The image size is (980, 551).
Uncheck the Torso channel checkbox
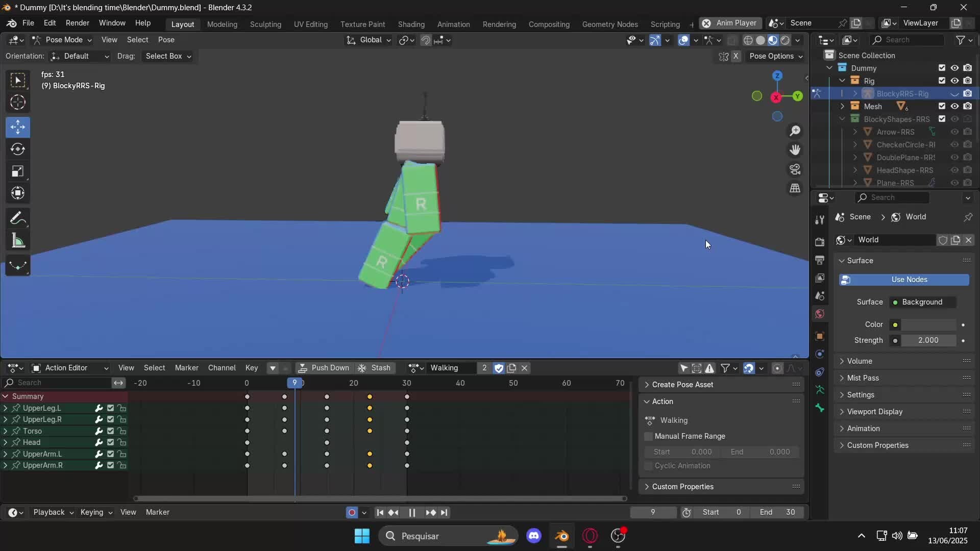110,431
